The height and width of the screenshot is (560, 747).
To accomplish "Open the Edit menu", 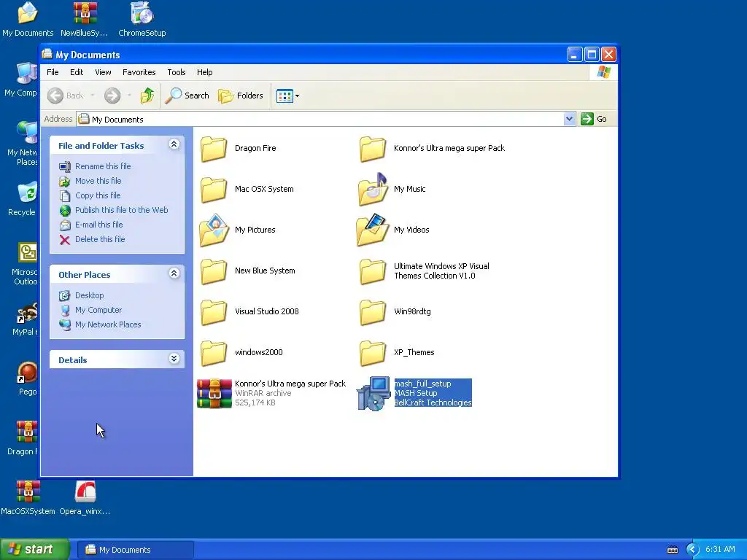I will [x=77, y=72].
